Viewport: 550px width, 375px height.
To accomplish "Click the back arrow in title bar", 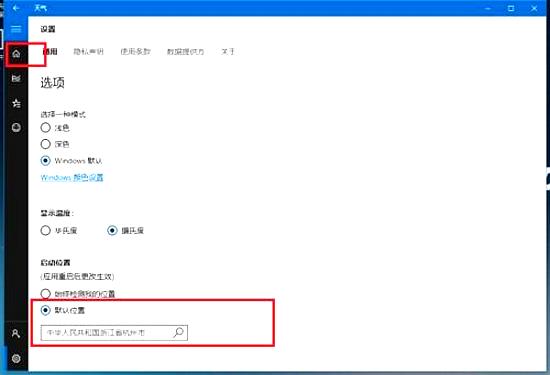I will (x=16, y=8).
